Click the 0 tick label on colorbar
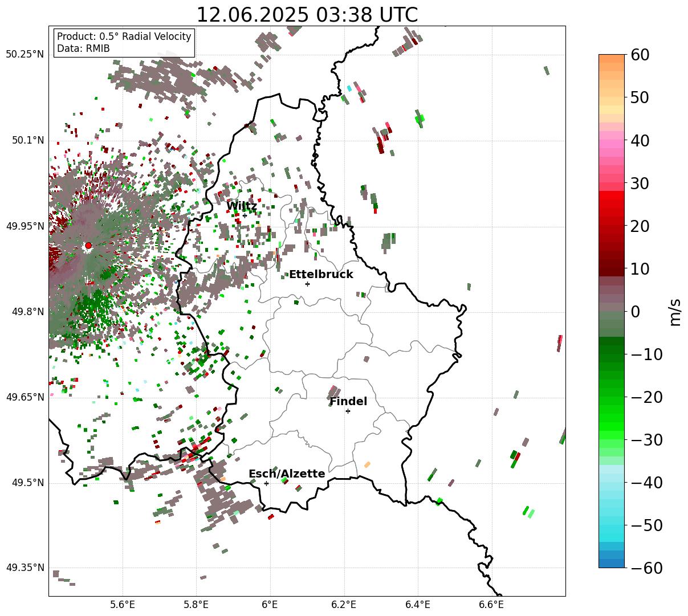Image resolution: width=688 pixels, height=616 pixels. click(636, 311)
